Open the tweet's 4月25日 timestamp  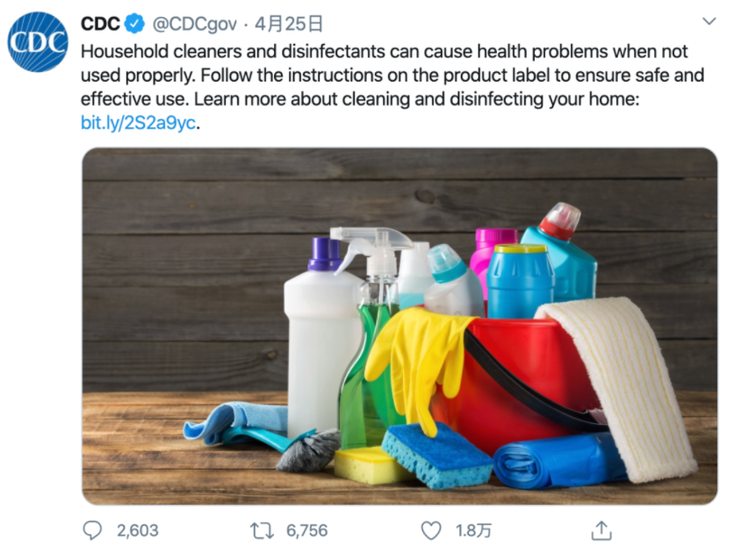coord(288,24)
